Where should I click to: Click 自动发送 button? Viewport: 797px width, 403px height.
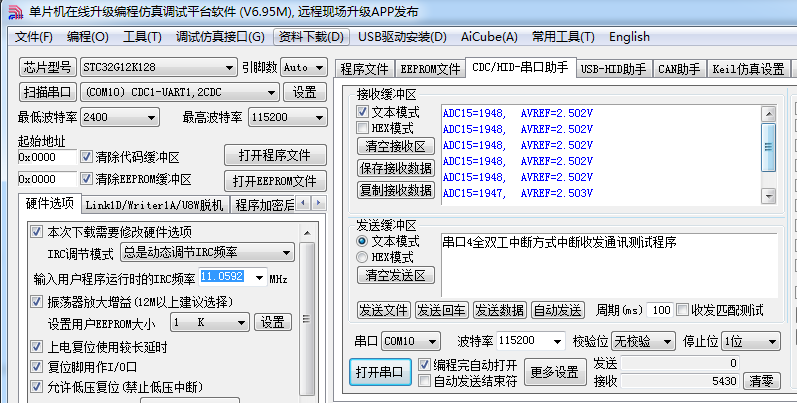[x=557, y=310]
